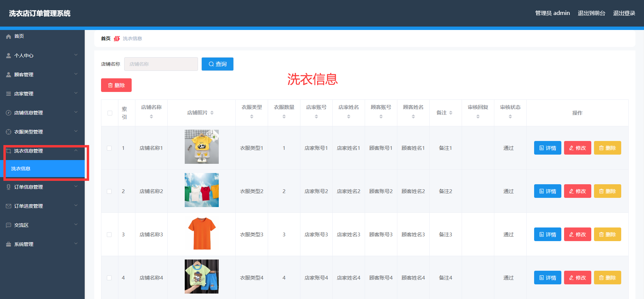Click yellow 删除 for 店铺名称3 row

[608, 234]
